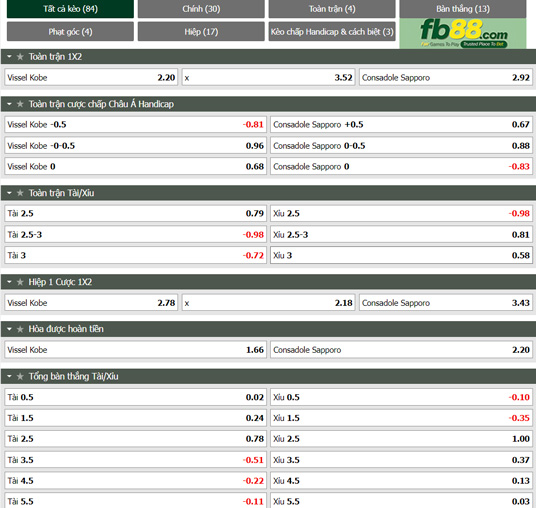Open the Toàn trận (4) tab
This screenshot has width=536, height=508.
(332, 9)
